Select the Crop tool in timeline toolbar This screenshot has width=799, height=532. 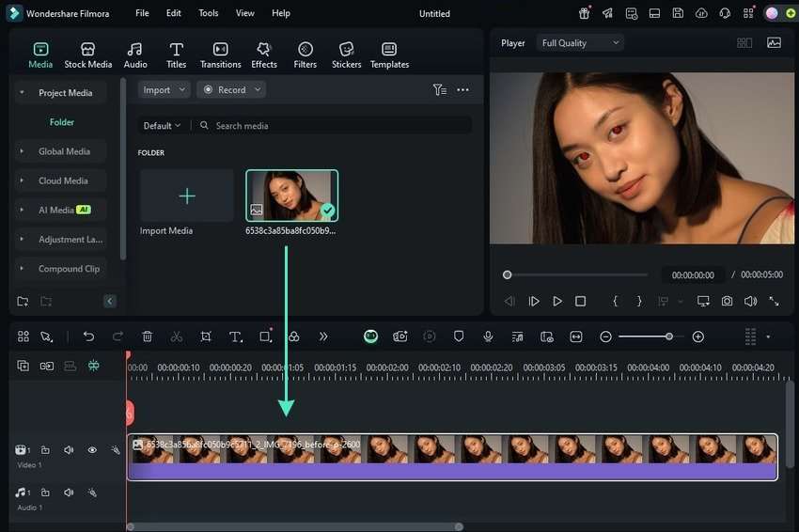[x=206, y=336]
